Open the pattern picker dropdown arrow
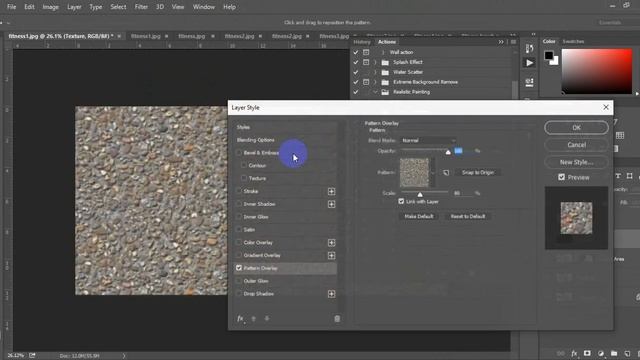 pos(433,173)
